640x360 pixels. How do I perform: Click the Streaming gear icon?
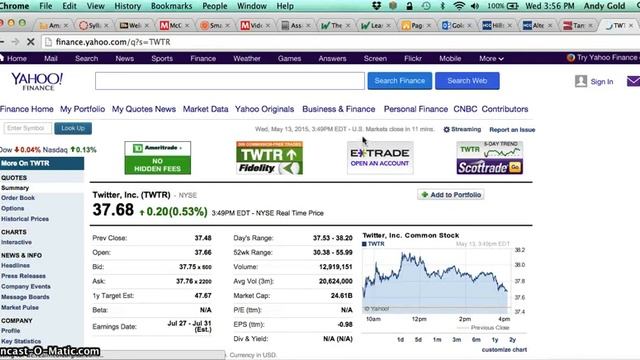pyautogui.click(x=447, y=129)
